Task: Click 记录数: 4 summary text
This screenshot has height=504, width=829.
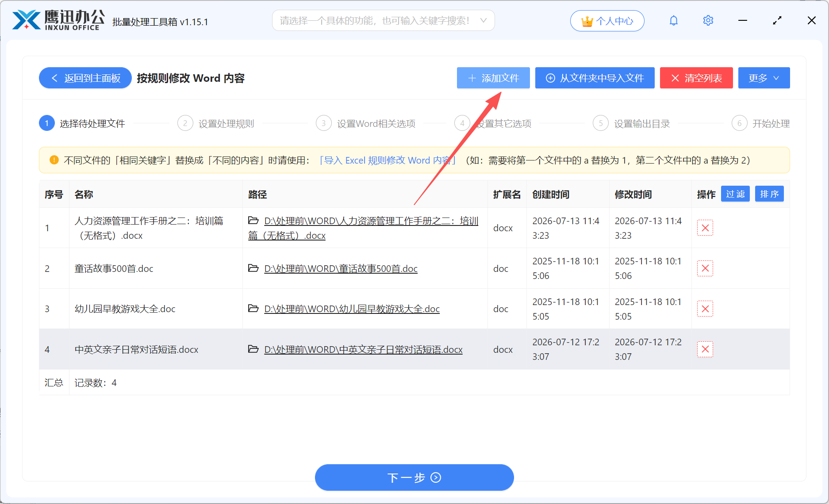Action: click(x=96, y=382)
